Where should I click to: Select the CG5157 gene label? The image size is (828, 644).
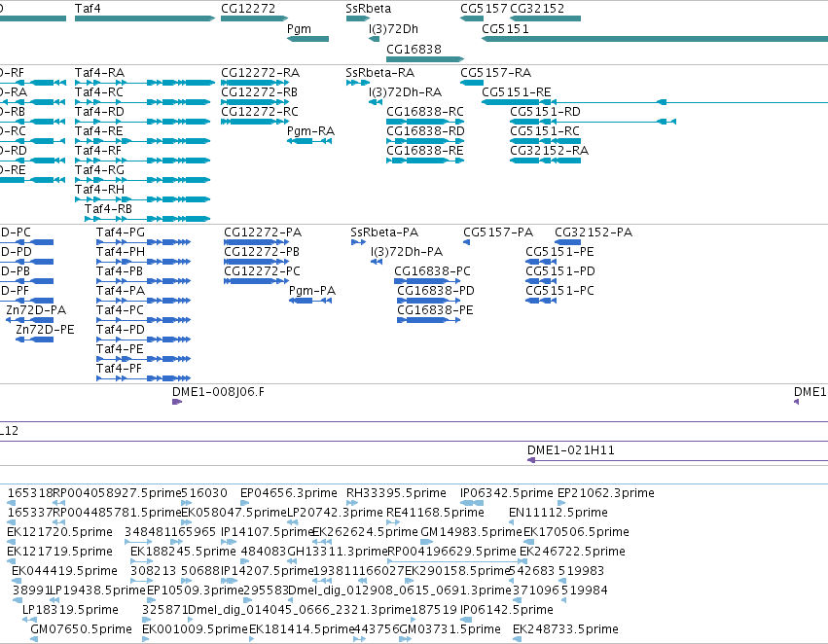tap(484, 9)
